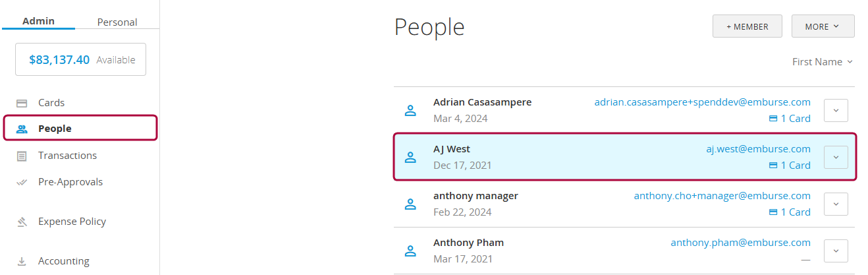The width and height of the screenshot is (868, 275).
Task: Open AJ West's row dropdown arrow
Action: [x=836, y=157]
